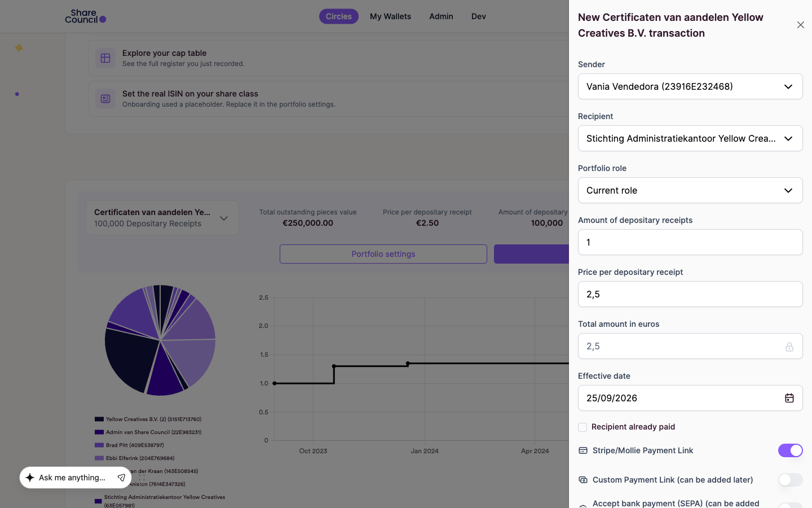Enable the Custom Payment Link toggle
812x508 pixels.
click(791, 480)
